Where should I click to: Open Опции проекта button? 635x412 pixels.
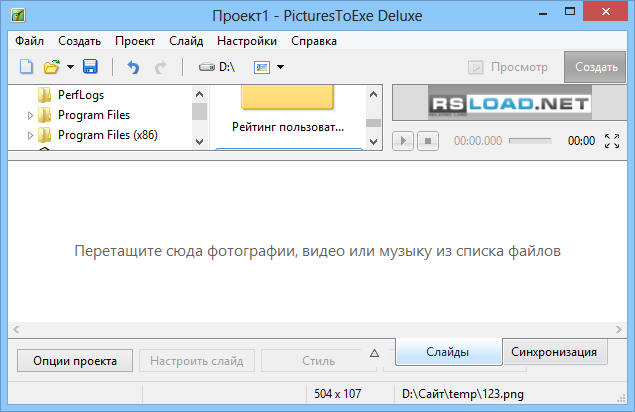pos(75,361)
